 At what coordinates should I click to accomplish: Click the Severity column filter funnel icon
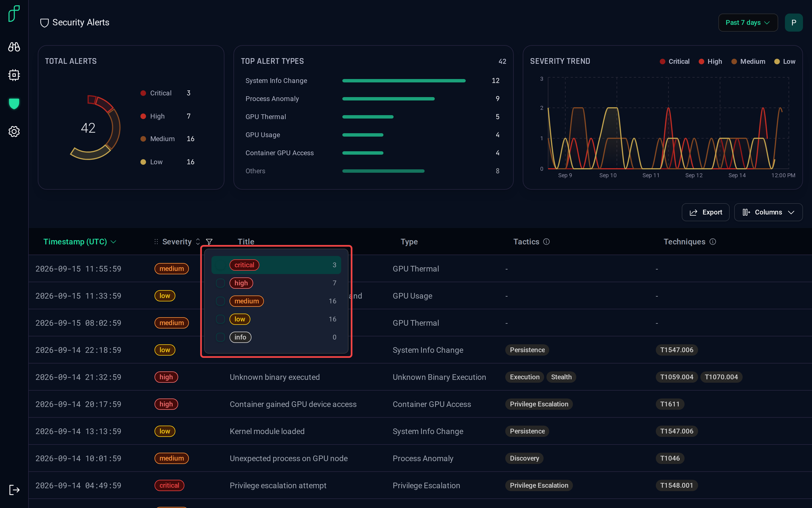coord(209,242)
